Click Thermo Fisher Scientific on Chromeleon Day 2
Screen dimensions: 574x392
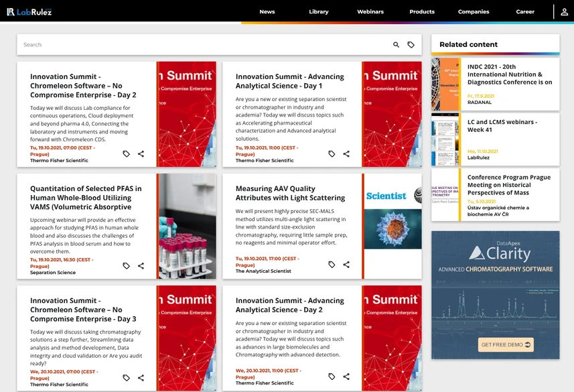pyautogui.click(x=59, y=160)
